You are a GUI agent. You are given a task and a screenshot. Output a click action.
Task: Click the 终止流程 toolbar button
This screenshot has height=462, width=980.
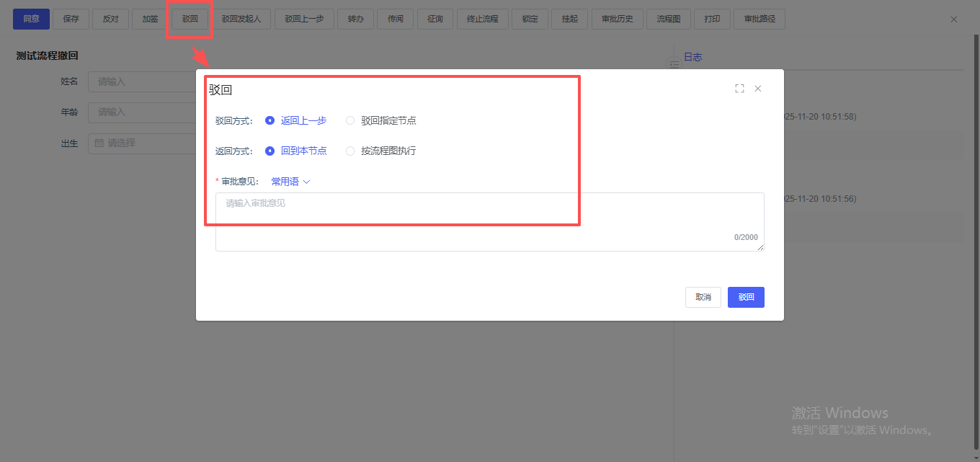pos(482,19)
